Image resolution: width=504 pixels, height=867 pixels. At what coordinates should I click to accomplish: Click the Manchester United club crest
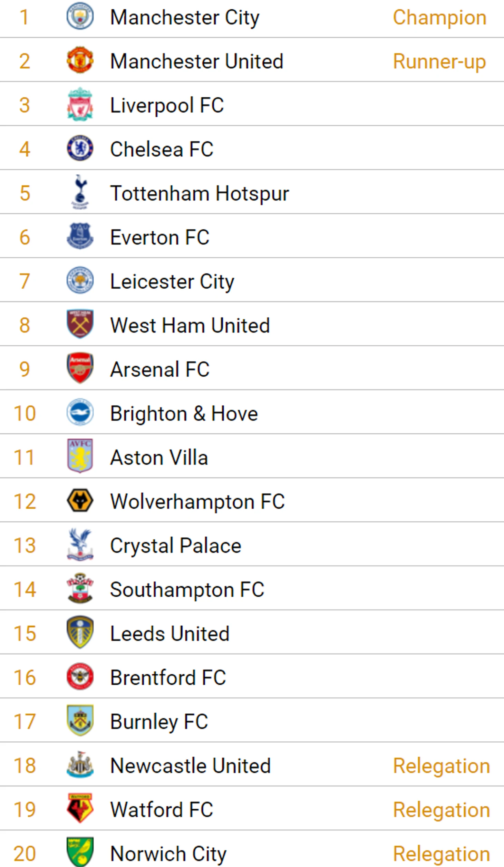pyautogui.click(x=80, y=60)
